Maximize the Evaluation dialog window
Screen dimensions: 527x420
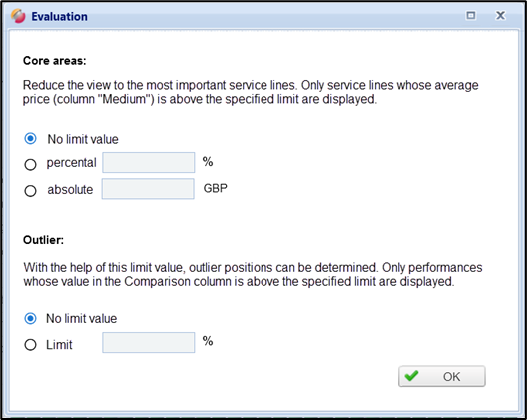(471, 15)
